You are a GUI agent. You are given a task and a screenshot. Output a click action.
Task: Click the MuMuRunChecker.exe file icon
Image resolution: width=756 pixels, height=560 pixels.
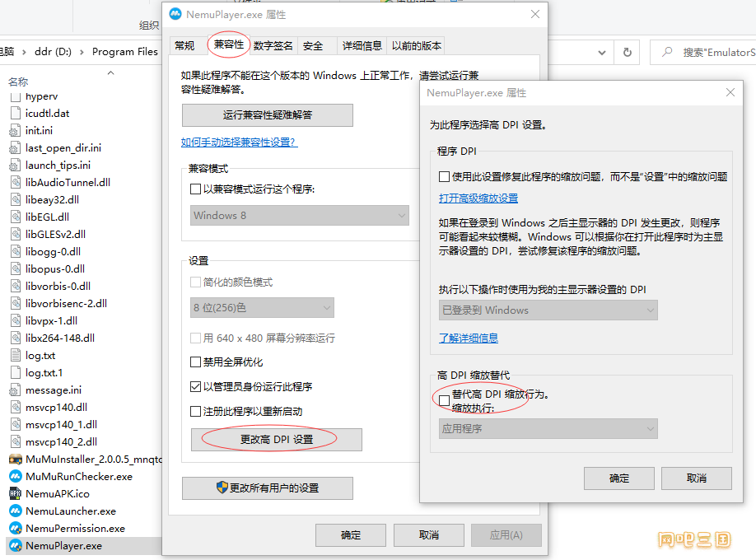(16, 476)
